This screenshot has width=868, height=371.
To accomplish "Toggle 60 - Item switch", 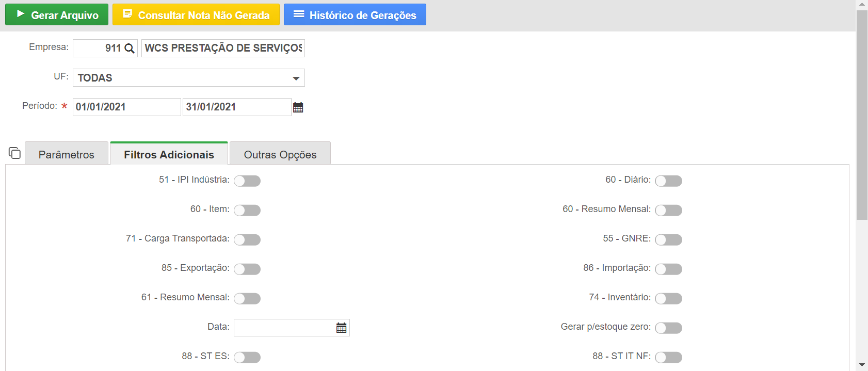I will pos(247,210).
